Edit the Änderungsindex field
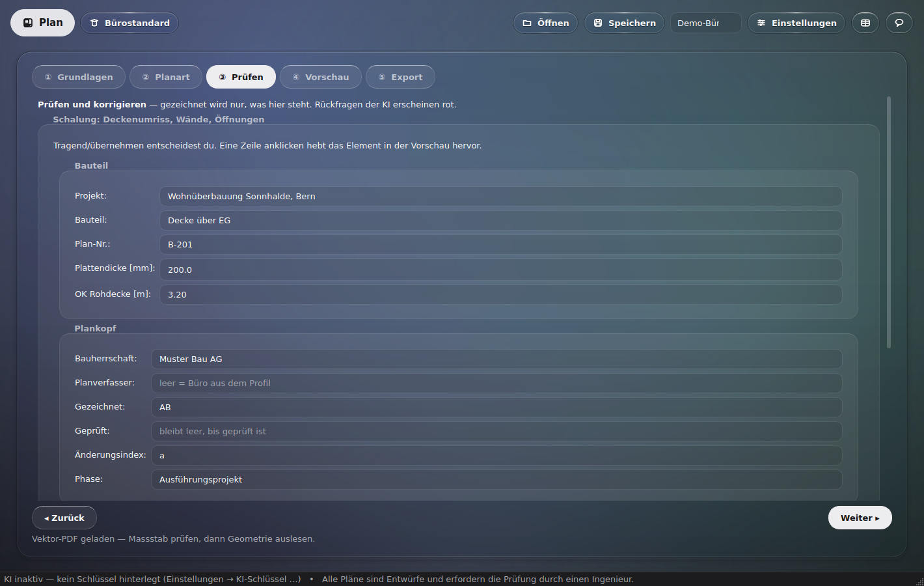 [x=496, y=455]
